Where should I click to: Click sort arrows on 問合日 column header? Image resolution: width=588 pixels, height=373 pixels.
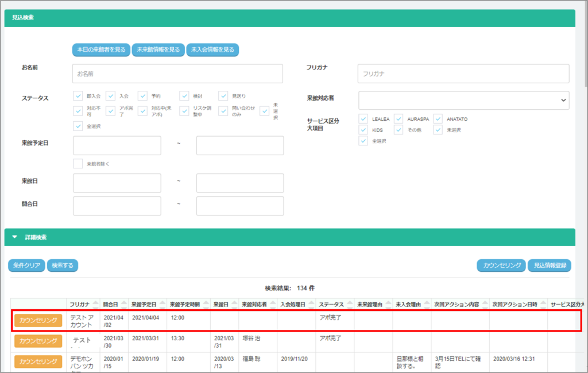pyautogui.click(x=123, y=304)
